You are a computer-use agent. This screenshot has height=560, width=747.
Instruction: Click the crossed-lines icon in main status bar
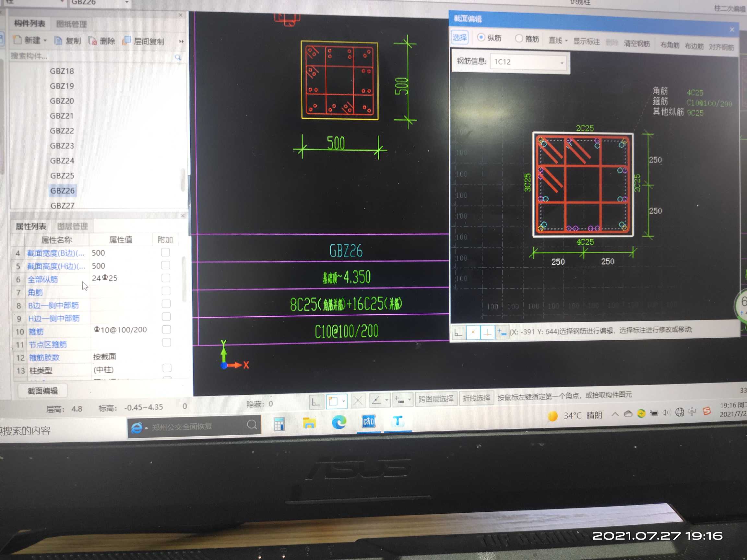pos(358,401)
